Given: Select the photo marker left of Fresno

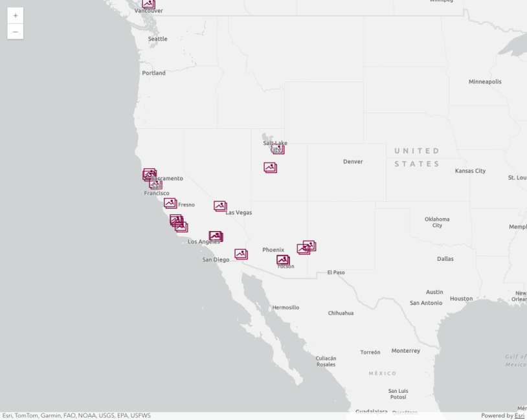Looking at the screenshot, I should [x=170, y=203].
